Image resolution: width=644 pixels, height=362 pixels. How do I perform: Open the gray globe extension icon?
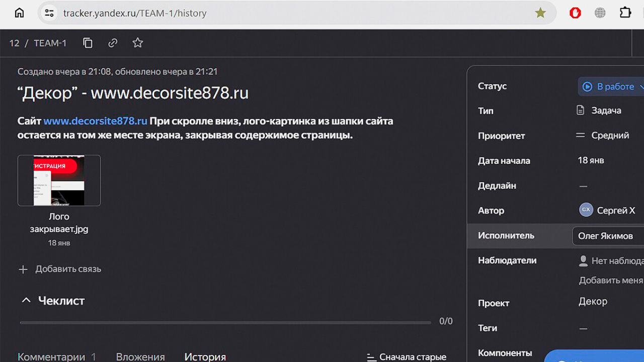[600, 13]
